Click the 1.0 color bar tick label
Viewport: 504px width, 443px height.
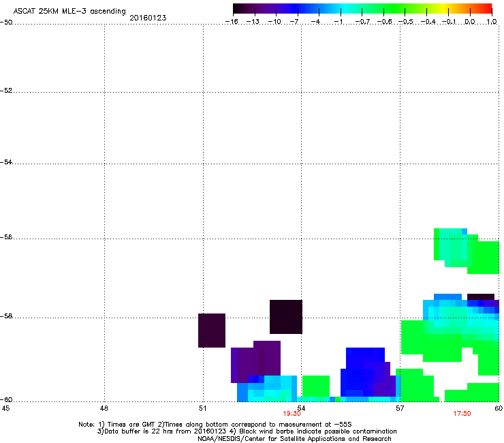[492, 22]
